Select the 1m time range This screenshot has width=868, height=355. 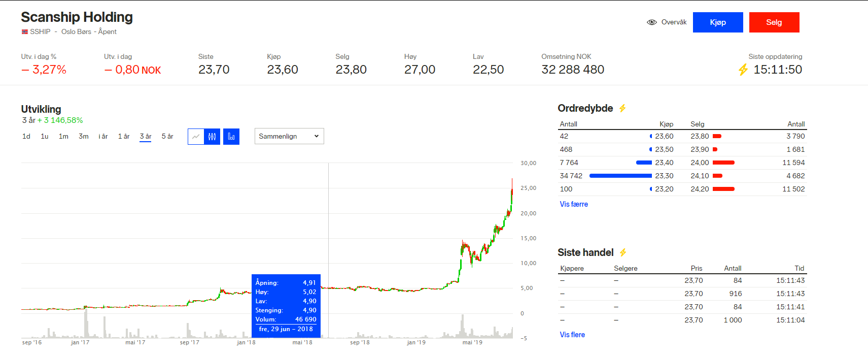(x=63, y=136)
